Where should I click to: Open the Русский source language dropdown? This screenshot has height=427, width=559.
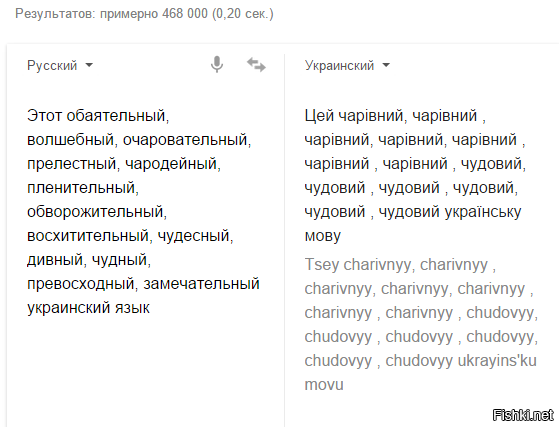click(60, 66)
